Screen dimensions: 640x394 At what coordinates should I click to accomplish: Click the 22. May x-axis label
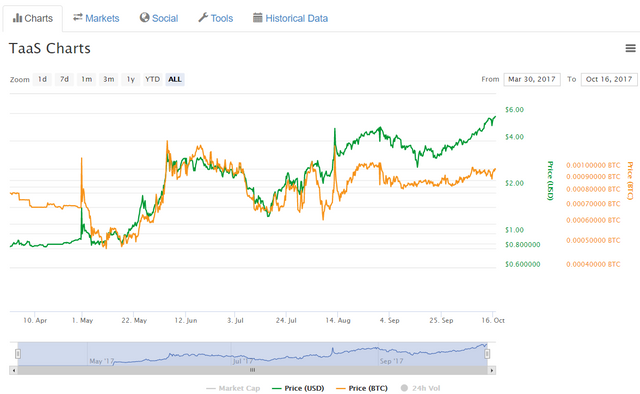[134, 321]
